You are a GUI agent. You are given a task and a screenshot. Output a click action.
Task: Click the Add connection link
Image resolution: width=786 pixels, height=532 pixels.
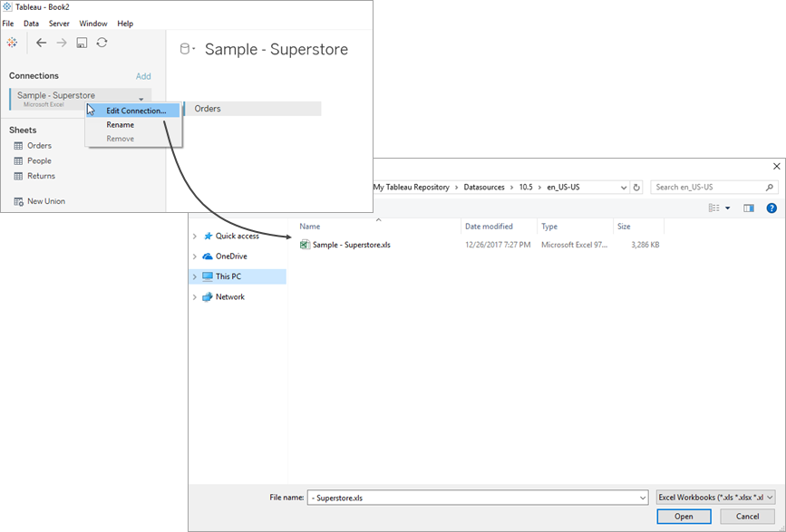pos(143,76)
